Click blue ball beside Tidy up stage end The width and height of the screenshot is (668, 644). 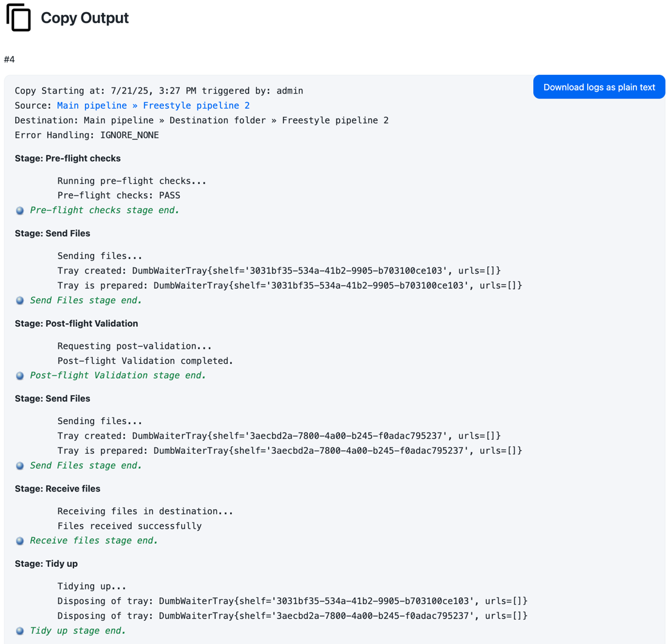pos(19,631)
